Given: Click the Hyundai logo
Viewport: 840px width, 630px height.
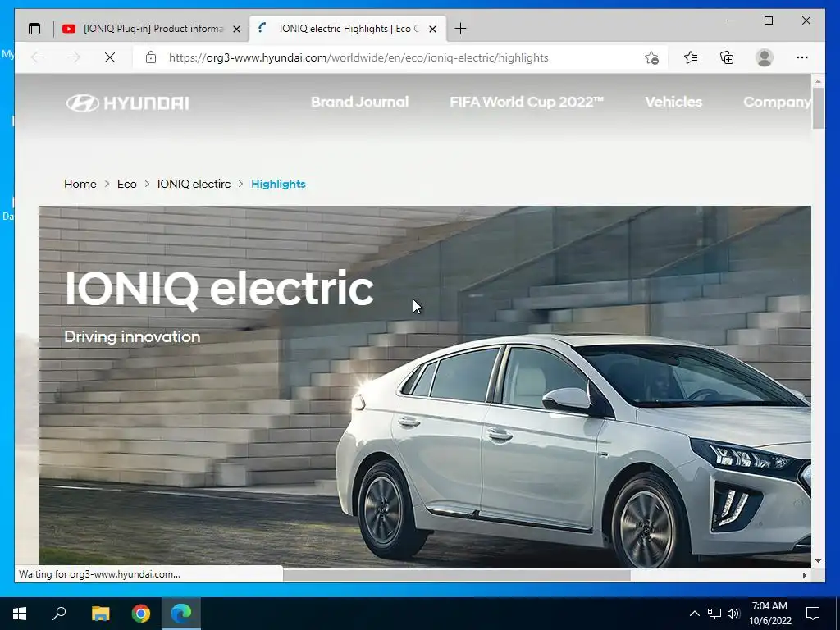Looking at the screenshot, I should point(127,103).
